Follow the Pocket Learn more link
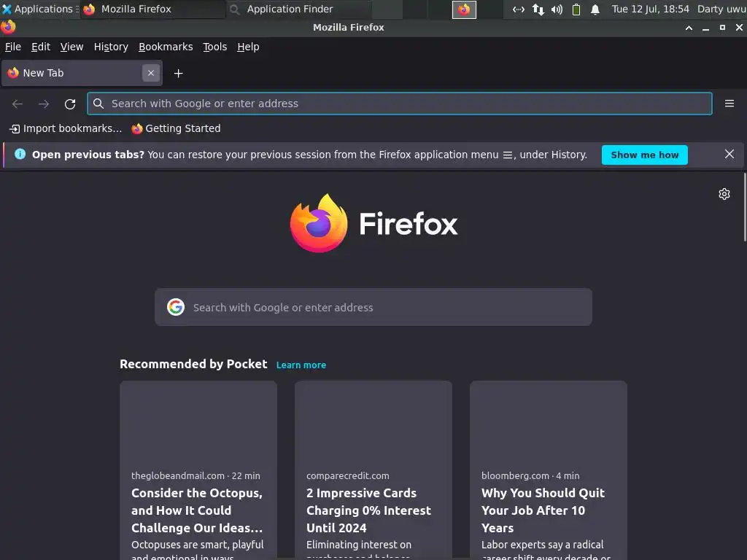 click(301, 365)
